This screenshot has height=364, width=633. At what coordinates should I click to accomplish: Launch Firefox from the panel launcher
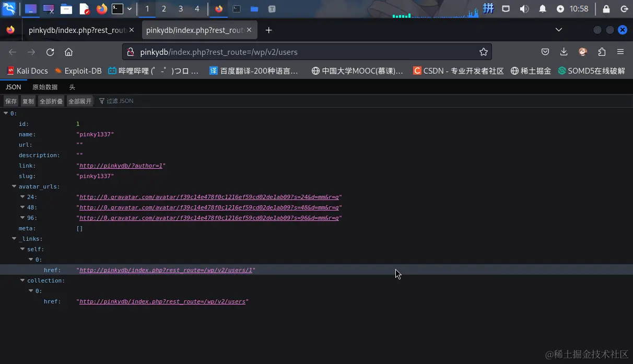click(x=101, y=9)
